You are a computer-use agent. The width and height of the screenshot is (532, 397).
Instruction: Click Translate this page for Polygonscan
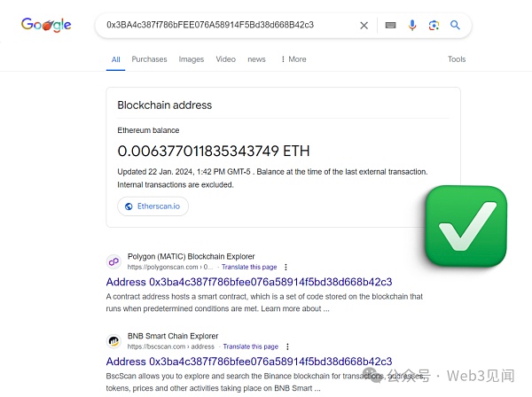coord(249,267)
